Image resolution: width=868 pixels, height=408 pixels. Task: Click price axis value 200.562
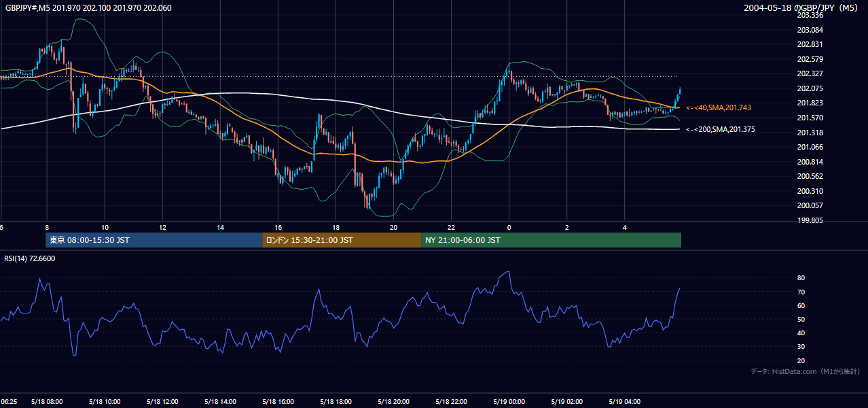(x=810, y=176)
